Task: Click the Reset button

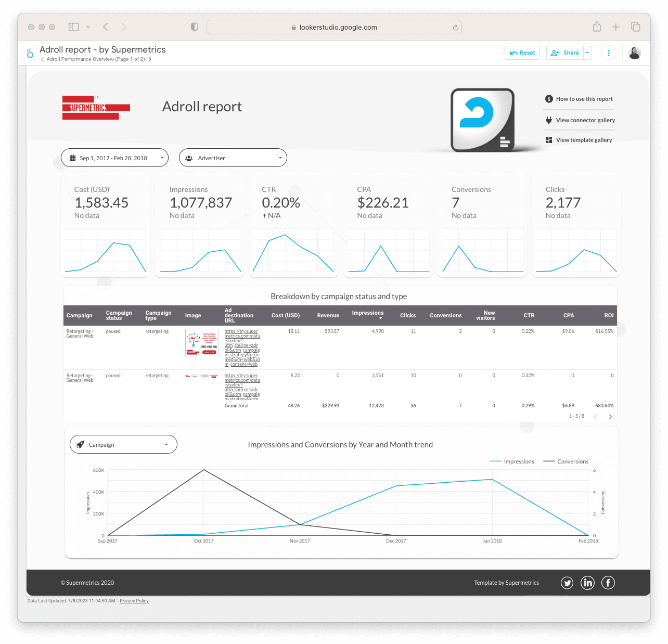Action: pos(522,53)
